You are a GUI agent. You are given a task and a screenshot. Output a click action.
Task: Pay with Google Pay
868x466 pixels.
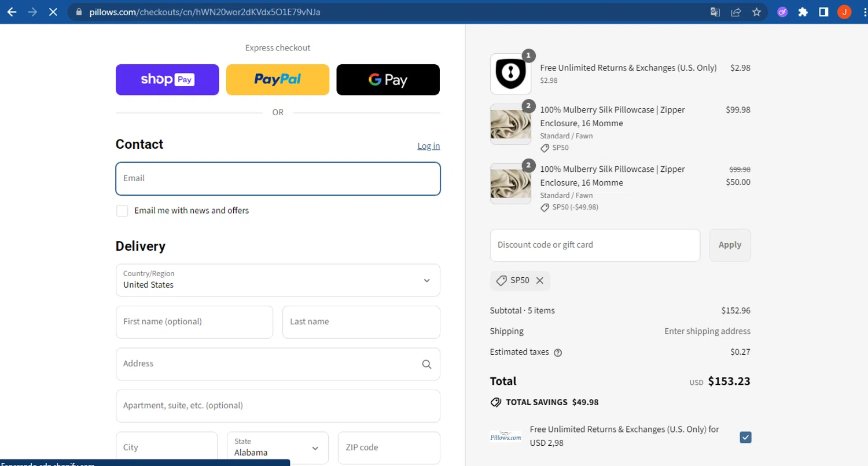(x=388, y=79)
